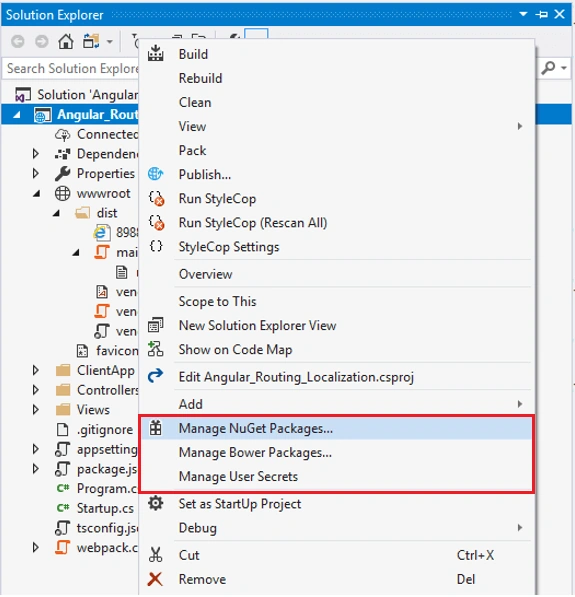This screenshot has width=575, height=597.
Task: Click the Show on Code Map icon
Action: coord(155,349)
